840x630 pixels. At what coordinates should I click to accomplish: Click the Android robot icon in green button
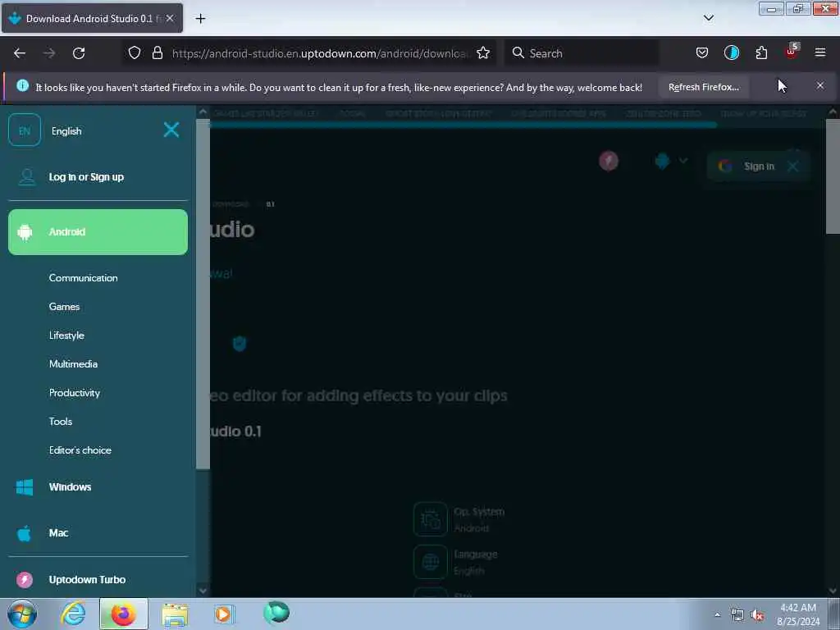point(25,232)
